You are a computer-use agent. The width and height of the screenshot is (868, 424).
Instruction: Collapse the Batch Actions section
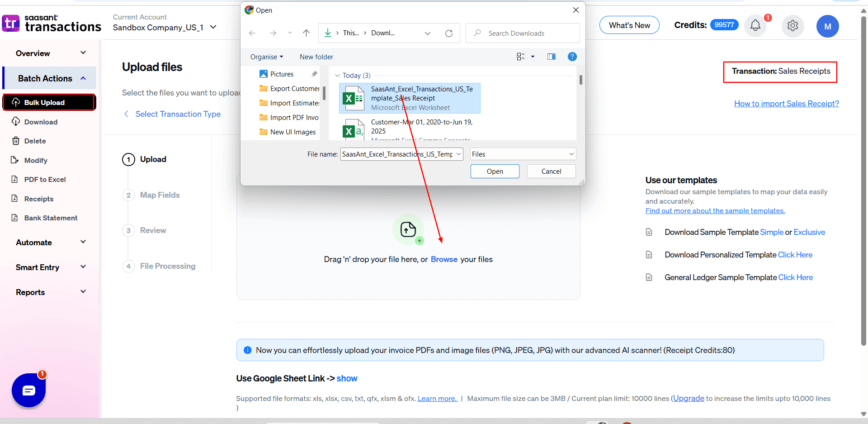83,78
